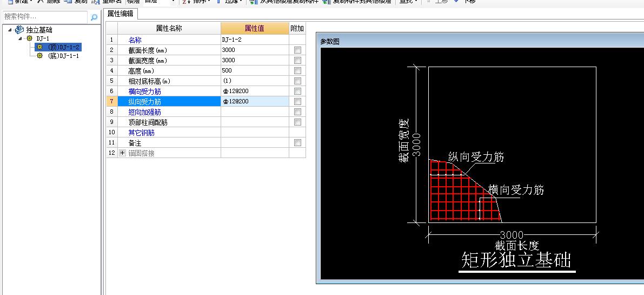Click the 纵向受力筋 value ⌀12@200

pyautogui.click(x=255, y=101)
